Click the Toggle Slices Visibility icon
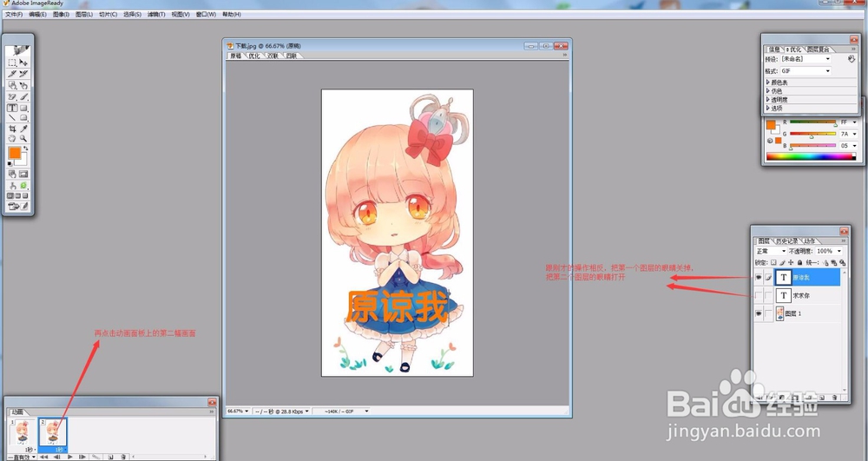868x461 pixels. pos(23,175)
